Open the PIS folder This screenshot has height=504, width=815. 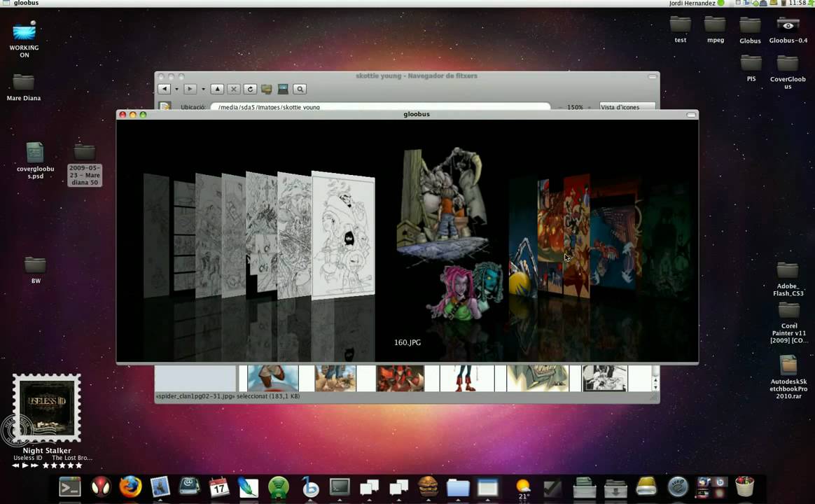coord(751,69)
